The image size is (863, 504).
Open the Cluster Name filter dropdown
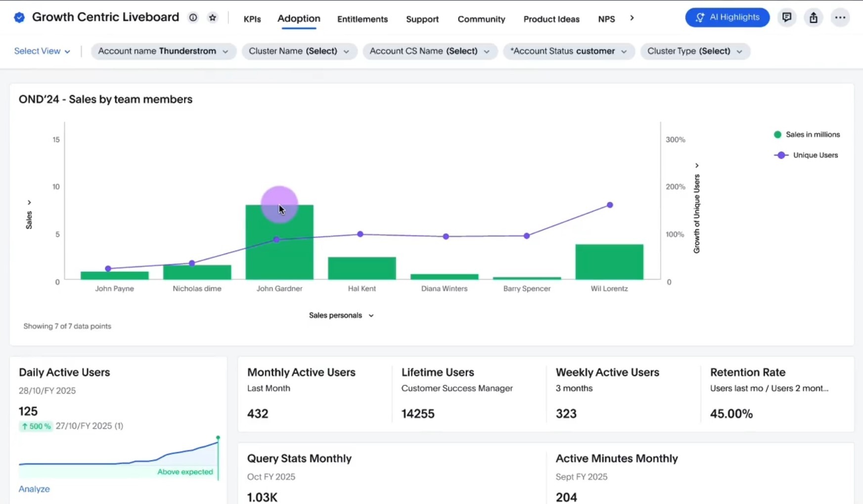[299, 51]
